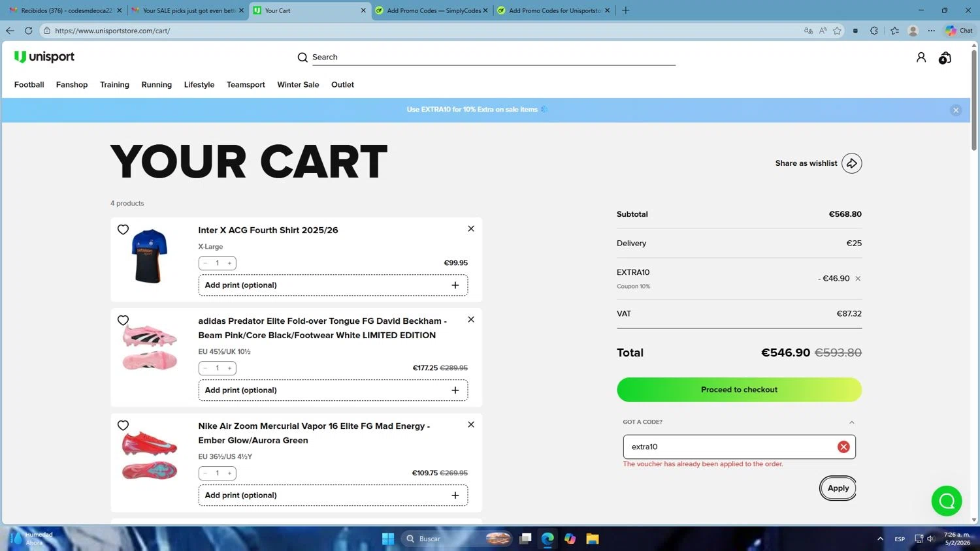Click the Share as wishlist arrow icon
The width and height of the screenshot is (980, 551).
(x=851, y=163)
